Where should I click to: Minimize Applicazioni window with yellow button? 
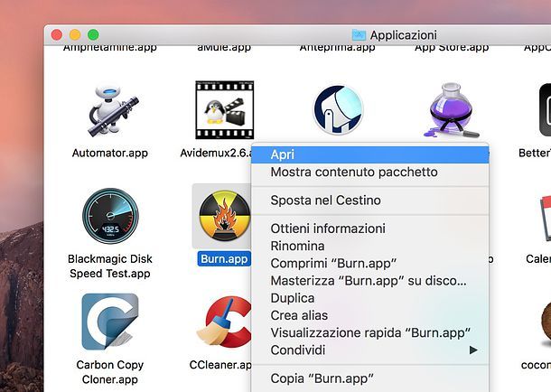pyautogui.click(x=75, y=34)
